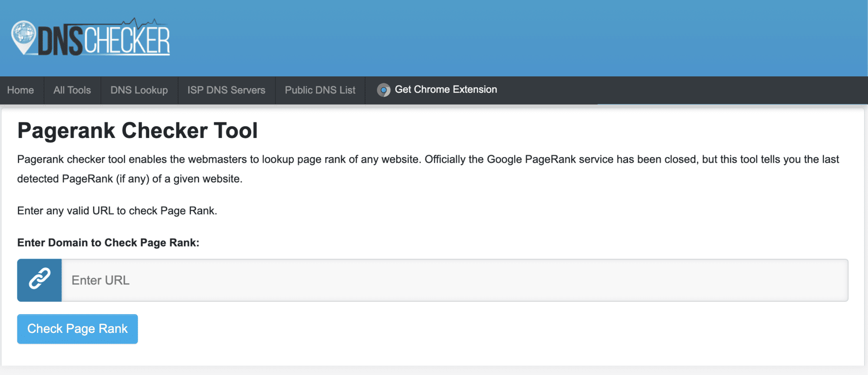
Task: Click the Chrome icon in the navigation bar
Action: click(383, 90)
